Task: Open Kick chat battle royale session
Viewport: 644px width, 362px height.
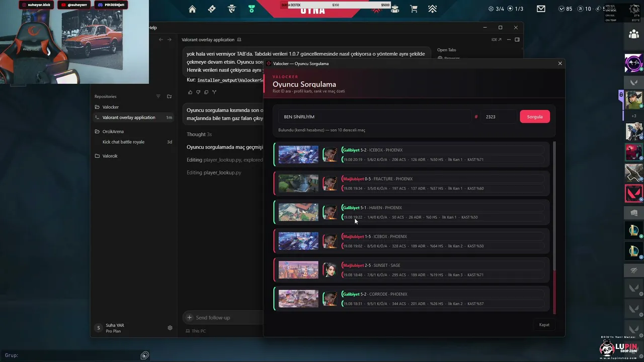Action: click(133, 142)
